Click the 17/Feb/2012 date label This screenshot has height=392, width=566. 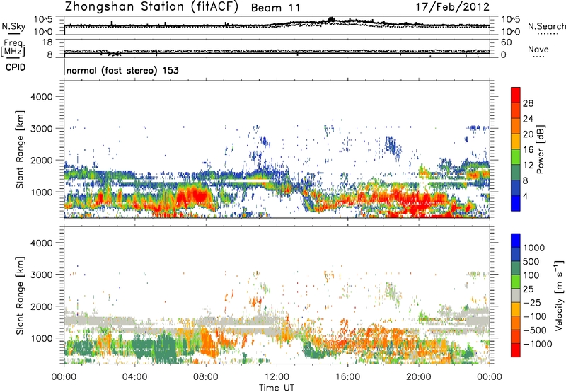(453, 7)
